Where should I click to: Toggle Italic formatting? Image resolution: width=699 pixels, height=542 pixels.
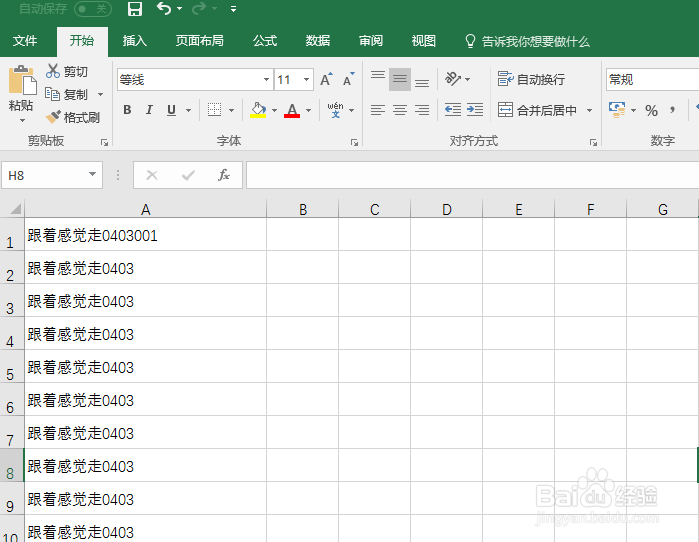point(149,110)
